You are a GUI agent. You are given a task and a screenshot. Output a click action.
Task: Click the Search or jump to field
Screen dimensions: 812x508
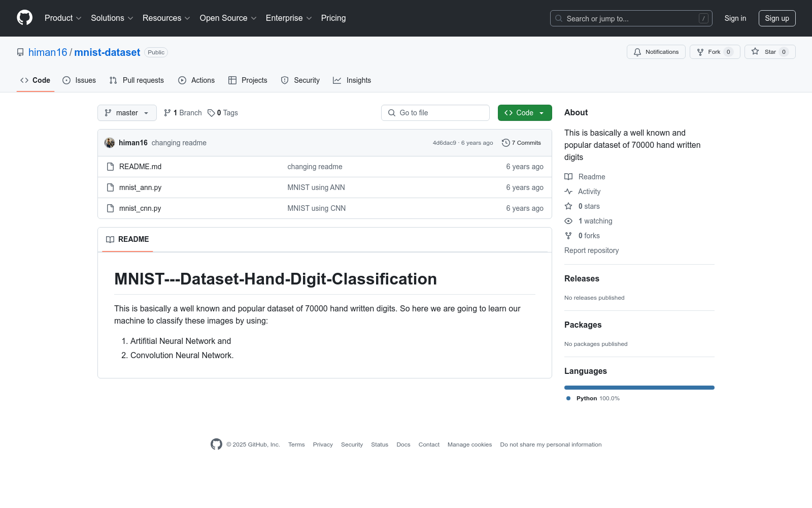(631, 18)
